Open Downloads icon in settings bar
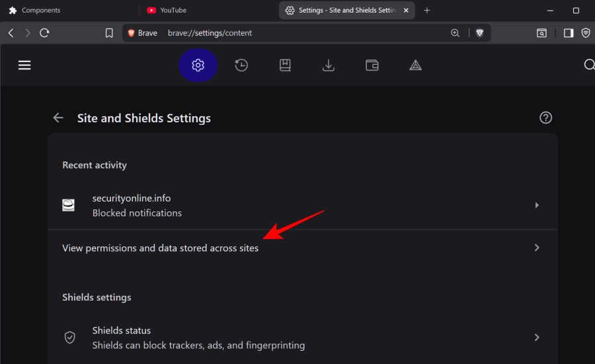The height and width of the screenshot is (364, 595). tap(328, 65)
